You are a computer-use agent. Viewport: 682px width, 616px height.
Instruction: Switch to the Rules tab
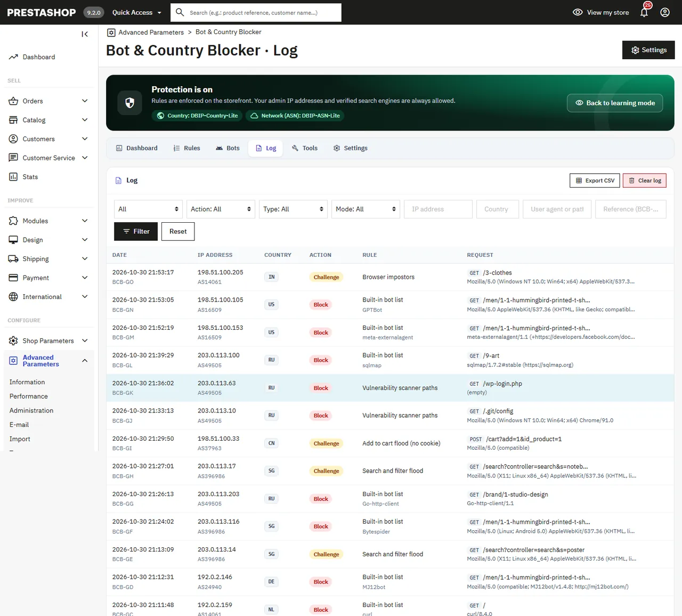[187, 148]
